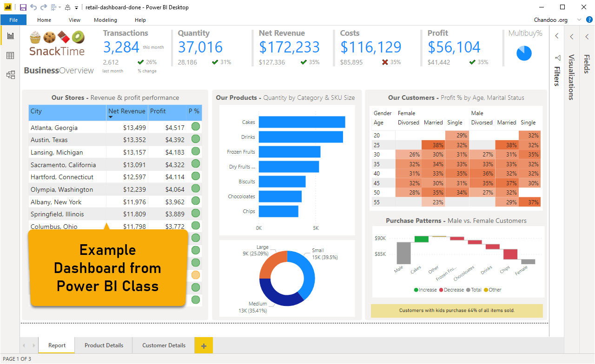
Task: Add a new page with plus button
Action: coord(204,345)
